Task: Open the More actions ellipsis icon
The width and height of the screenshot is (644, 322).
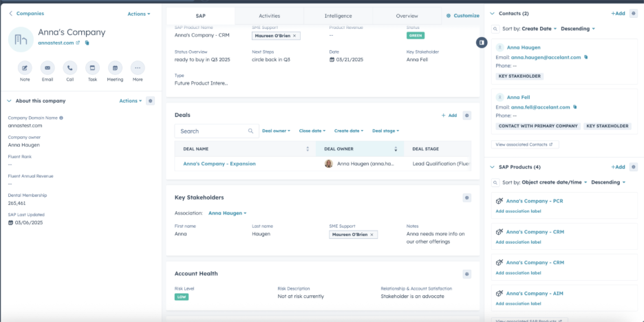Action: click(138, 67)
